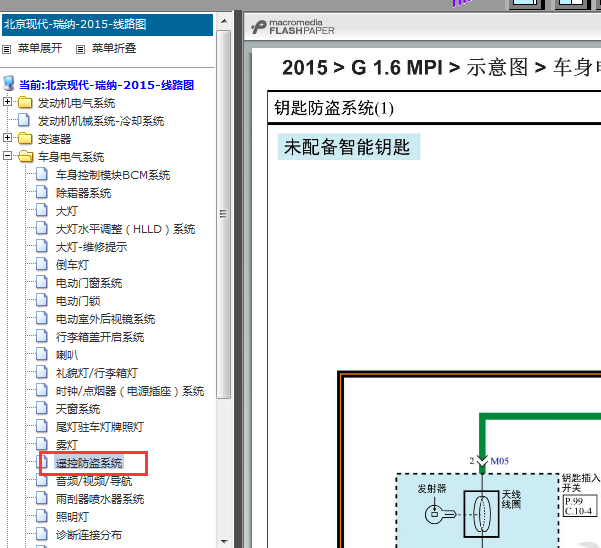The height and width of the screenshot is (548, 601).
Task: Click the page icon beside 尾灯驻车灯牌照灯
Action: coord(42,426)
